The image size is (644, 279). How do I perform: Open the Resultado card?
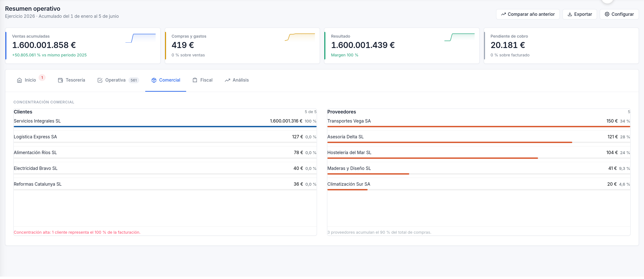(402, 46)
